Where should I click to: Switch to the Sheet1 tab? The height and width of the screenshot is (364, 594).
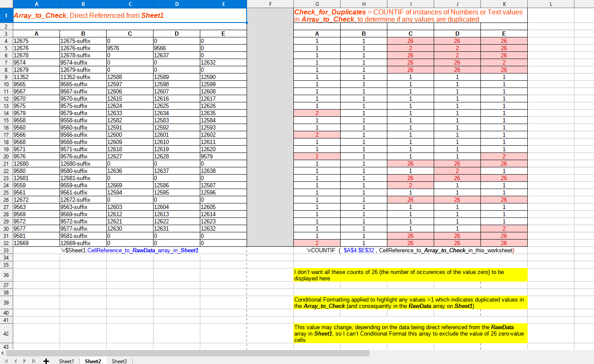pos(66,361)
